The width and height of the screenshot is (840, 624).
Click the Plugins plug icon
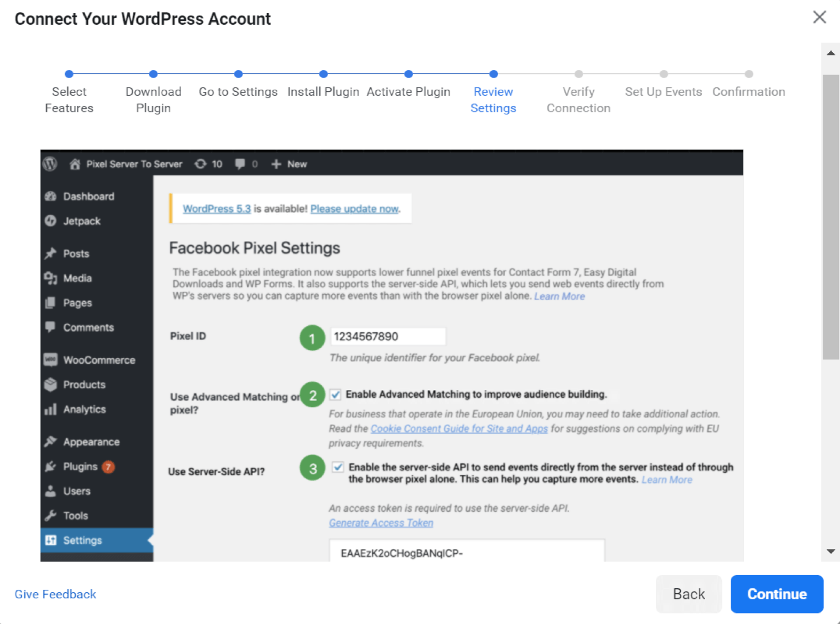[50, 466]
